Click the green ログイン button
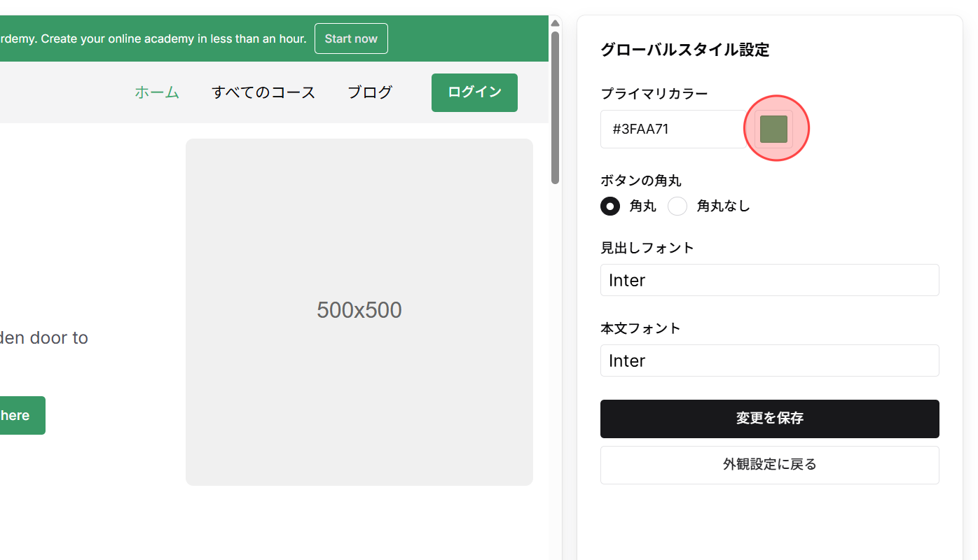Viewport: 978px width, 560px height. 474,92
